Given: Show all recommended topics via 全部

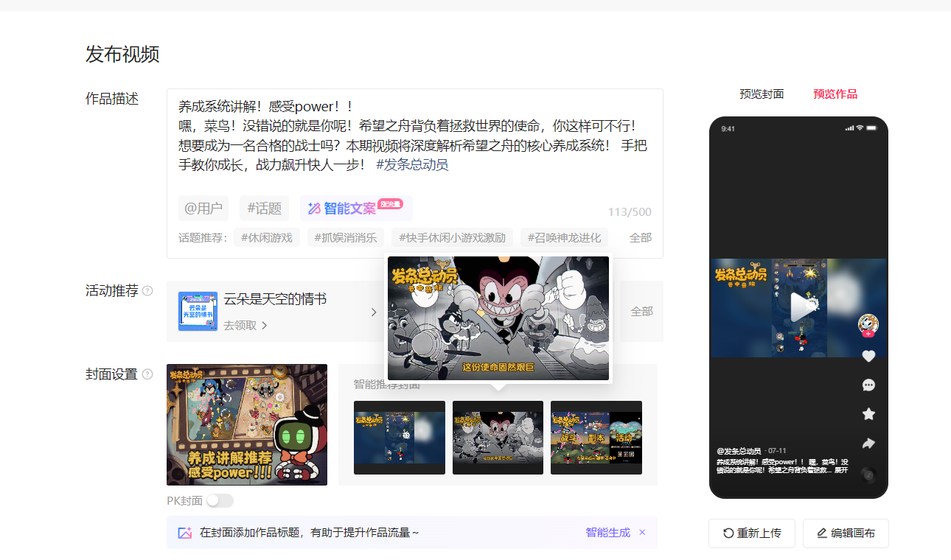Looking at the screenshot, I should click(641, 238).
